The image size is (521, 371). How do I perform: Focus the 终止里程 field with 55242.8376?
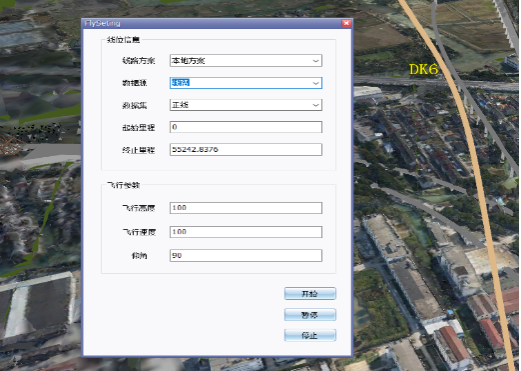point(246,149)
